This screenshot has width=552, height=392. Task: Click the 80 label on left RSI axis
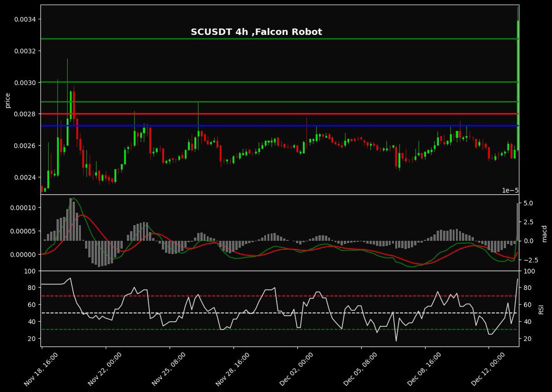[32, 288]
